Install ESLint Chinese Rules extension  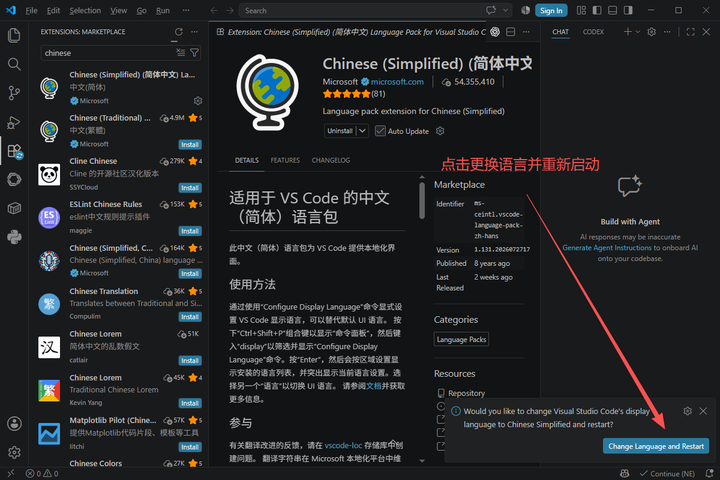[x=190, y=231]
